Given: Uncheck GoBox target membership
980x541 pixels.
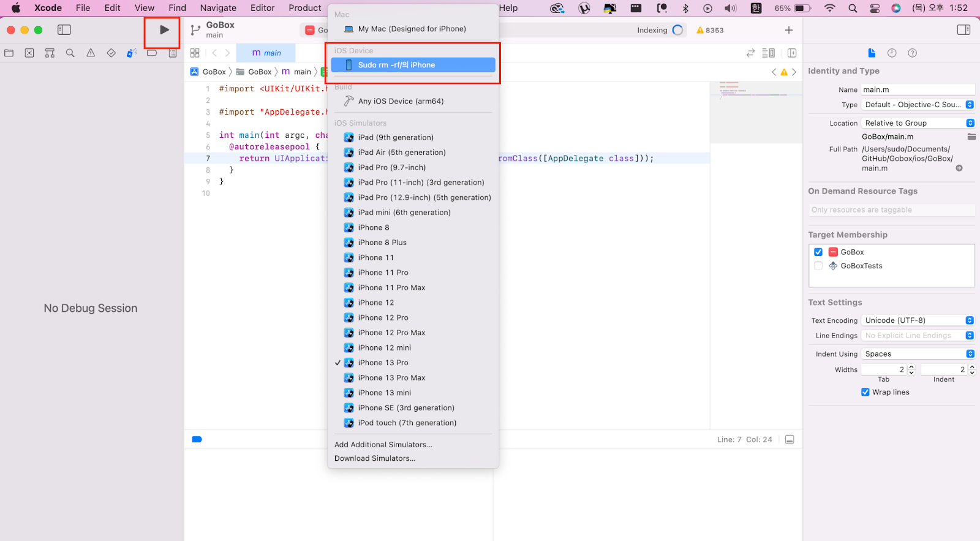Looking at the screenshot, I should (818, 252).
